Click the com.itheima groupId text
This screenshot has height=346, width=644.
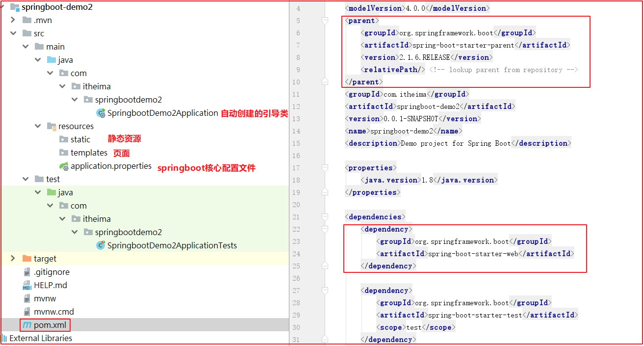(x=406, y=94)
